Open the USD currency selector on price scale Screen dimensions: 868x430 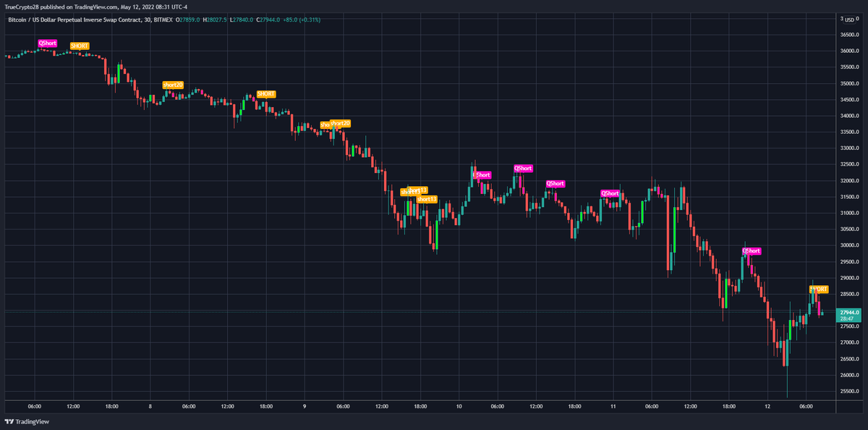pos(850,20)
